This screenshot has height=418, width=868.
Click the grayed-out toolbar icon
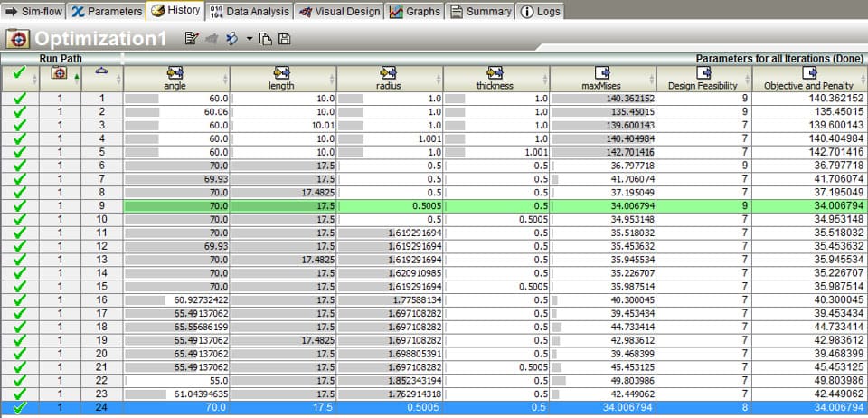[211, 38]
